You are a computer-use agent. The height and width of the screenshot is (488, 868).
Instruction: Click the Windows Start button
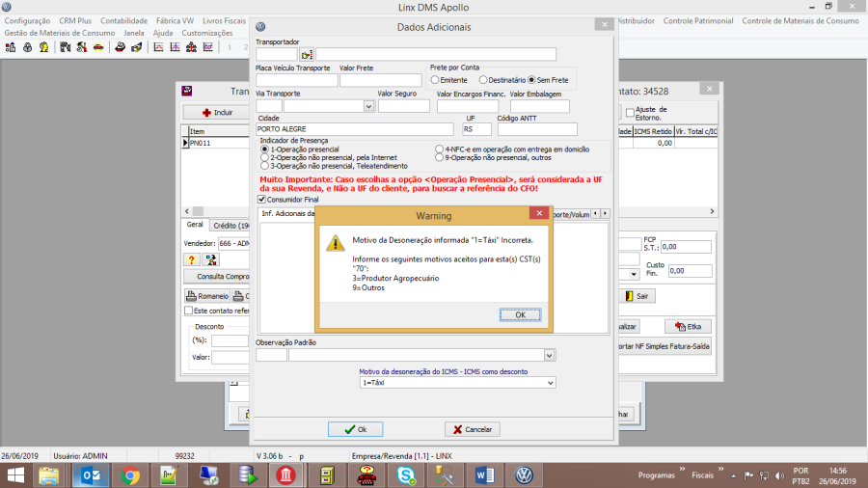15,475
